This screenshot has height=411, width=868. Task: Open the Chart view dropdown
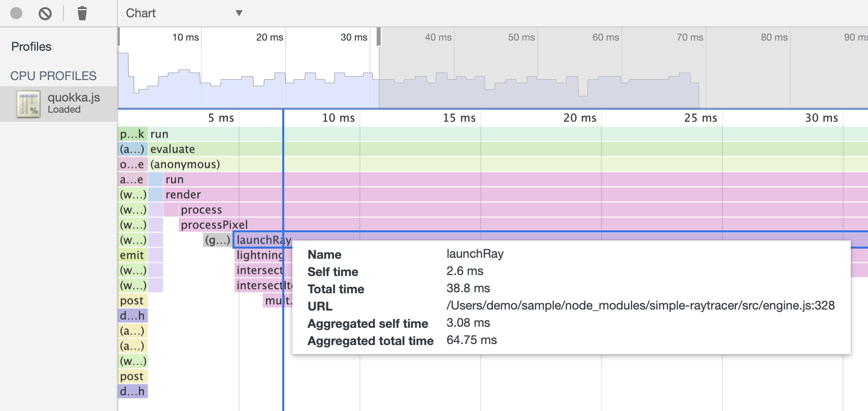(x=184, y=13)
